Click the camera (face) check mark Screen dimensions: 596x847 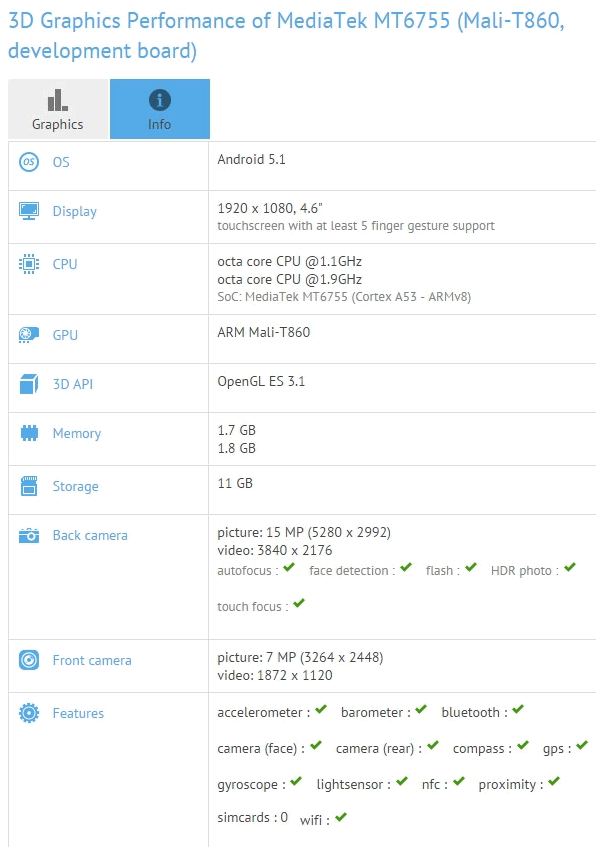(316, 745)
